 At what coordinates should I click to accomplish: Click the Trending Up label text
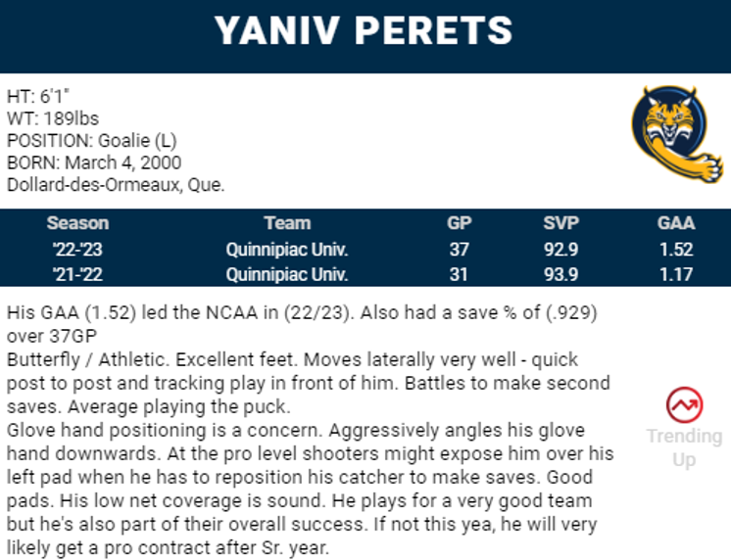683,446
